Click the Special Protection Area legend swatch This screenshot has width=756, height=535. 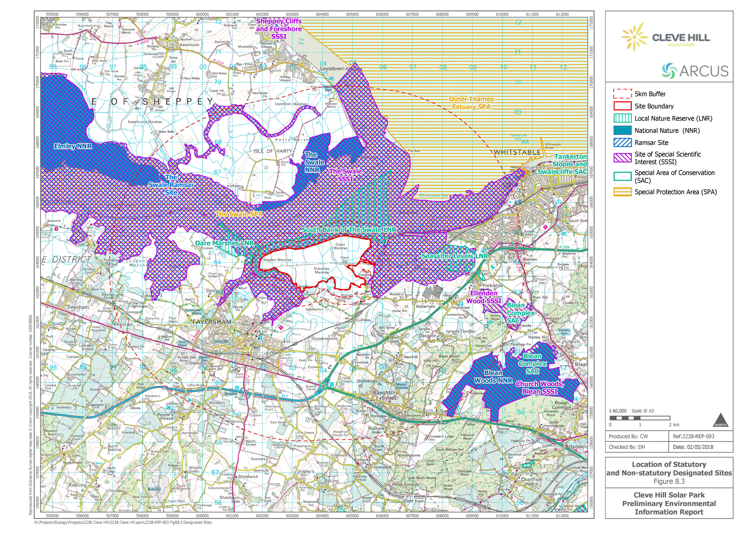(x=622, y=192)
